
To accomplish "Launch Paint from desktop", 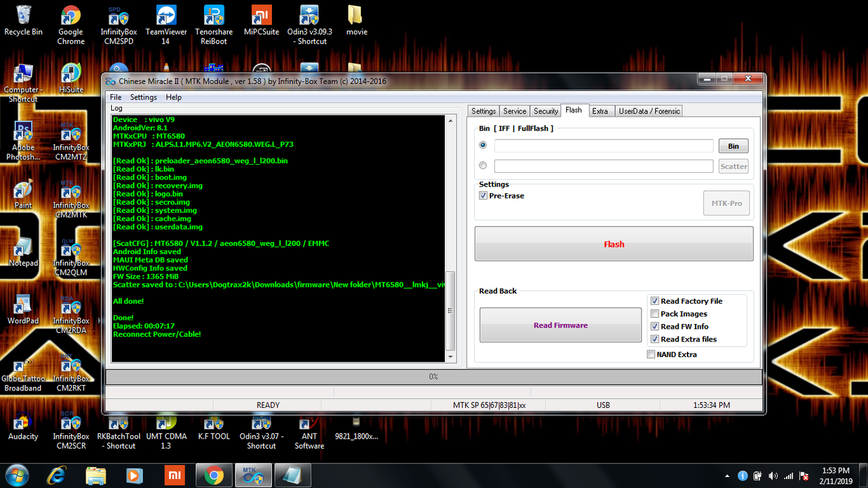I will click(23, 195).
